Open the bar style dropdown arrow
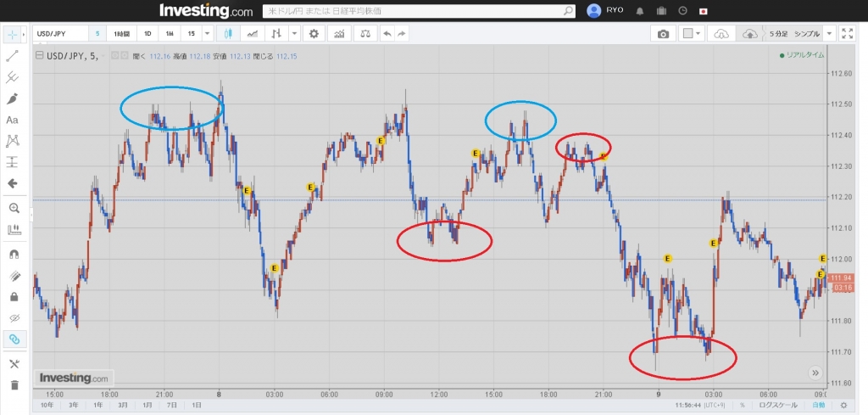Viewport: 868px width, 415px height. pos(294,34)
